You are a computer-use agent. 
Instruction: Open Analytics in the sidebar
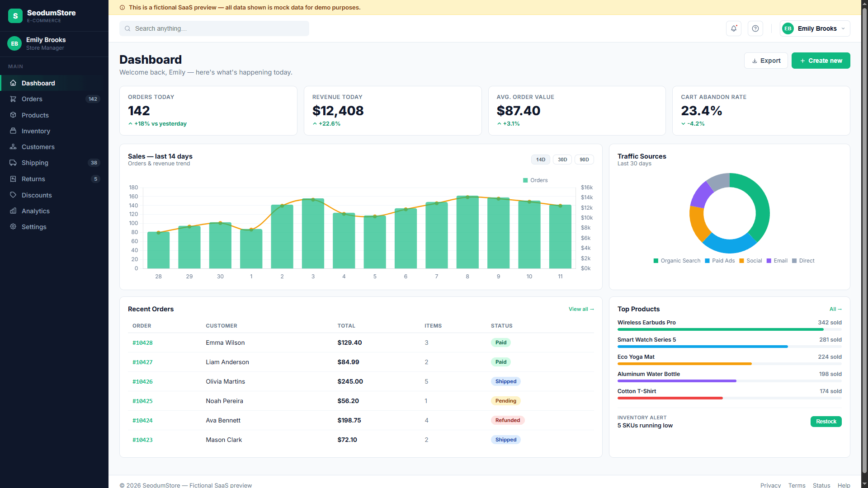coord(54,211)
